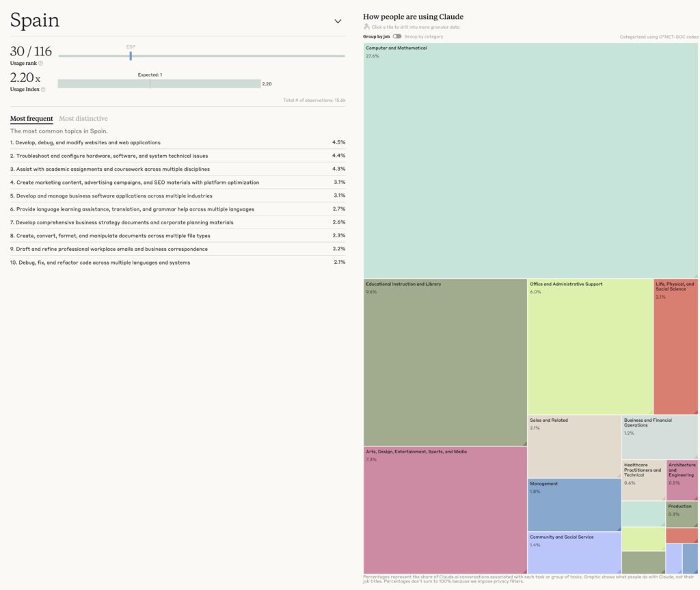This screenshot has width=700, height=590.
Task: Open Healthcare Practitioners and Technical tile
Action: tap(644, 481)
